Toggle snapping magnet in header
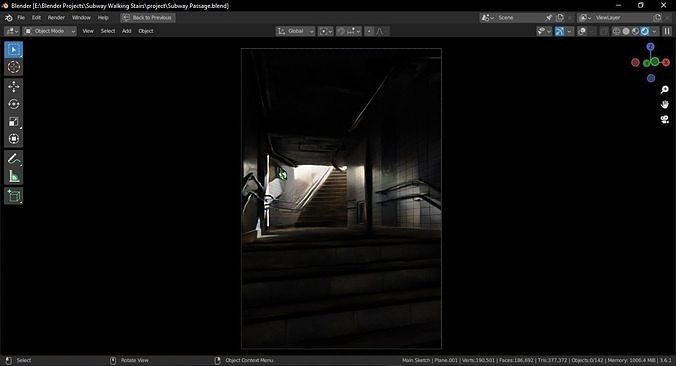This screenshot has height=366, width=676. point(341,31)
